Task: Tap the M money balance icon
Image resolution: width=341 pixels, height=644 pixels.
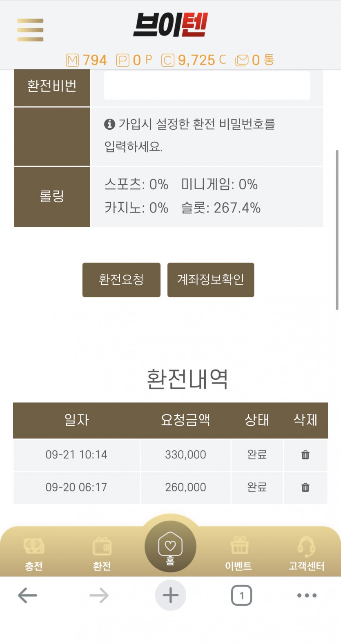Action: 72,60
